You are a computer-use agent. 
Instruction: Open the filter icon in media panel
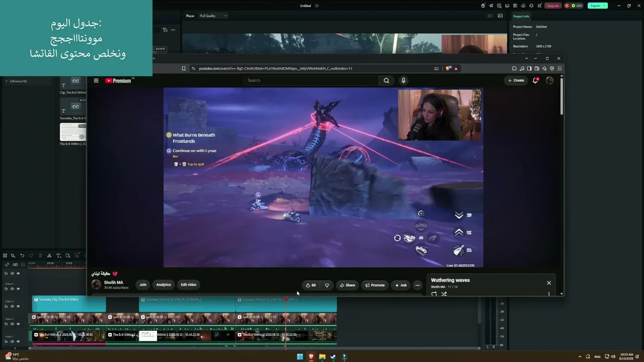click(165, 30)
